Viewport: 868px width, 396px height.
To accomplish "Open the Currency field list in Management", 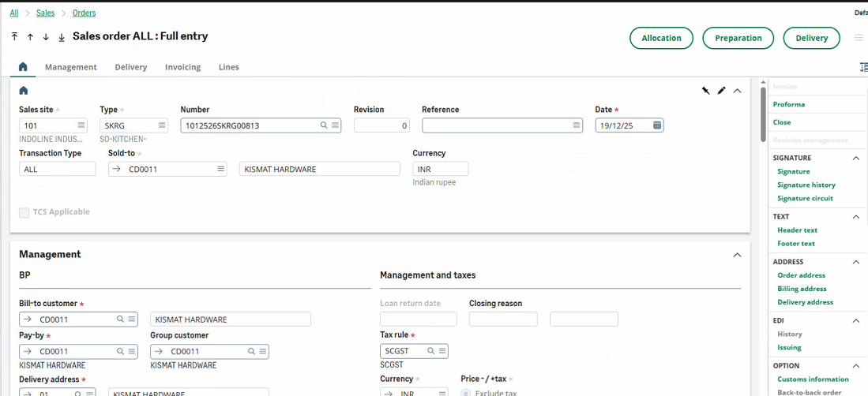I will (x=442, y=393).
